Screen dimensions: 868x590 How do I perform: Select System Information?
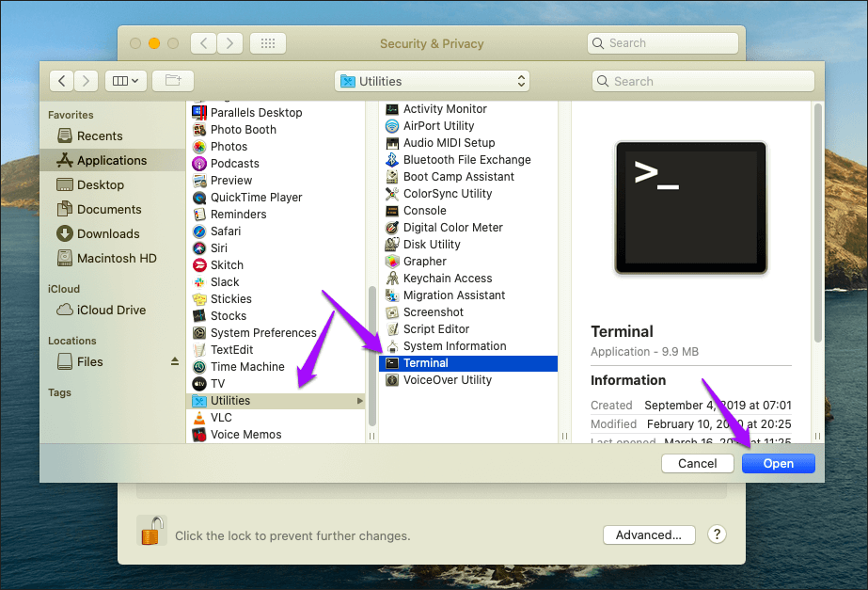point(467,345)
